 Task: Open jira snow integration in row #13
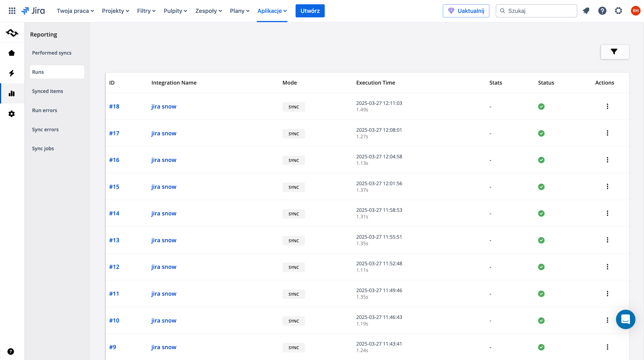point(164,240)
